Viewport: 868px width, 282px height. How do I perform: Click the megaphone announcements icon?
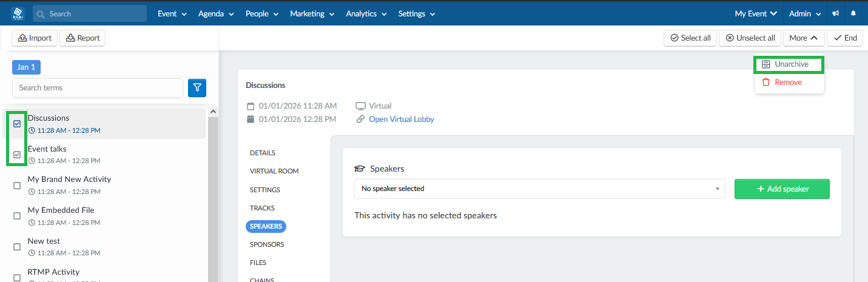pyautogui.click(x=836, y=13)
